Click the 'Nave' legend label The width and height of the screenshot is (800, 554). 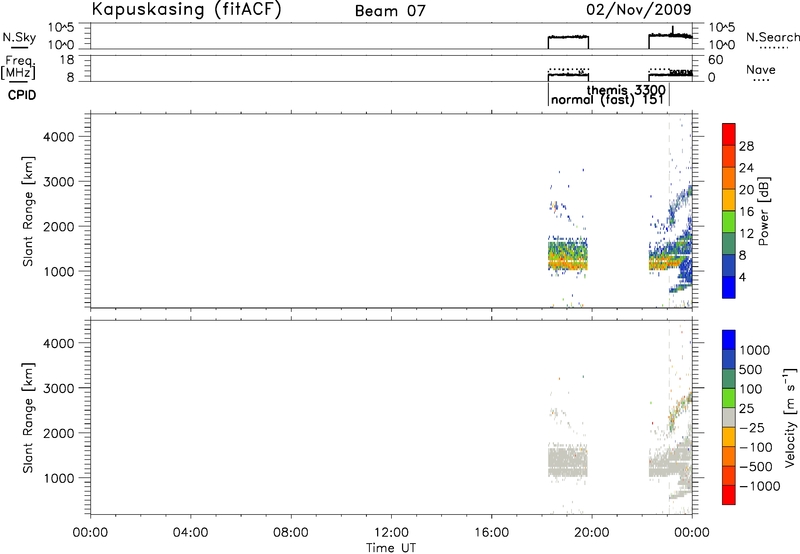click(761, 70)
